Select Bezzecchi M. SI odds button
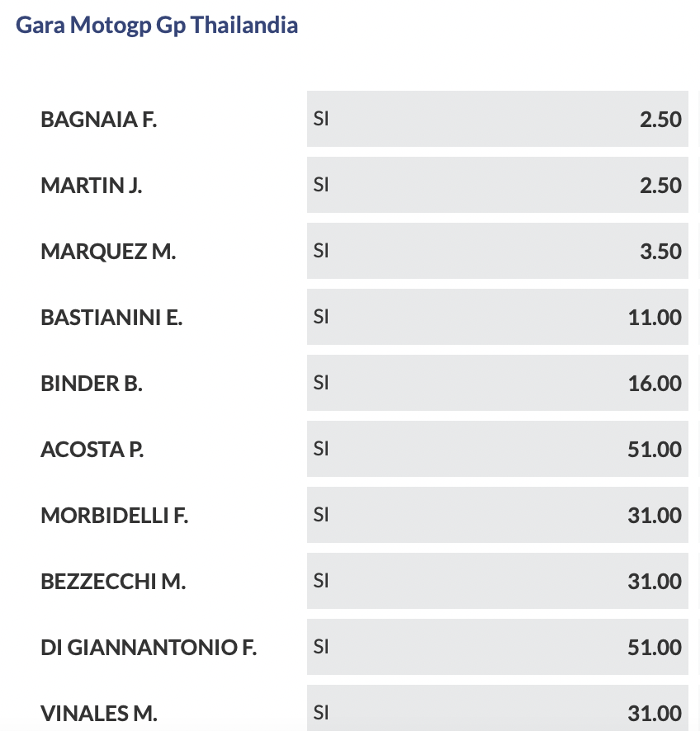 (x=497, y=581)
